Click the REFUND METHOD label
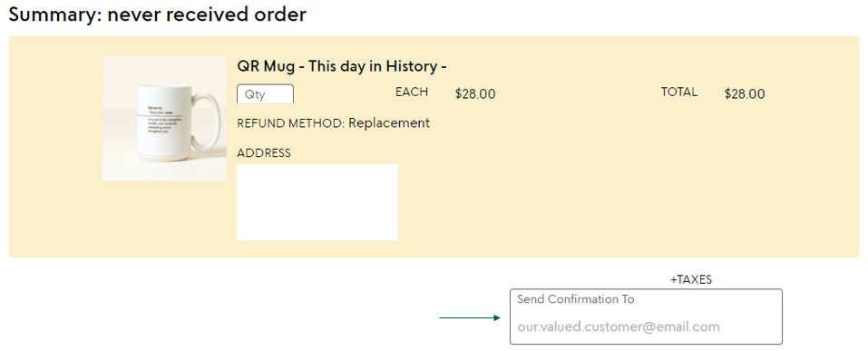Viewport: 868px width, 351px height. pyautogui.click(x=291, y=123)
